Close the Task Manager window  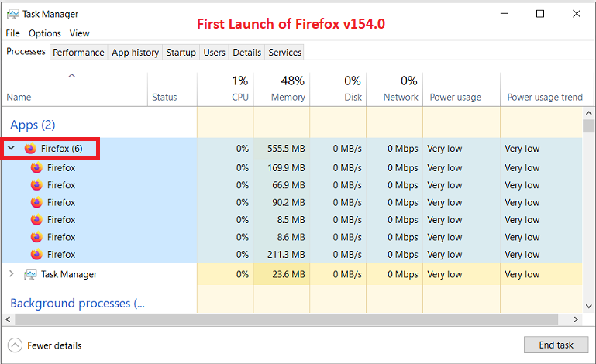click(577, 14)
